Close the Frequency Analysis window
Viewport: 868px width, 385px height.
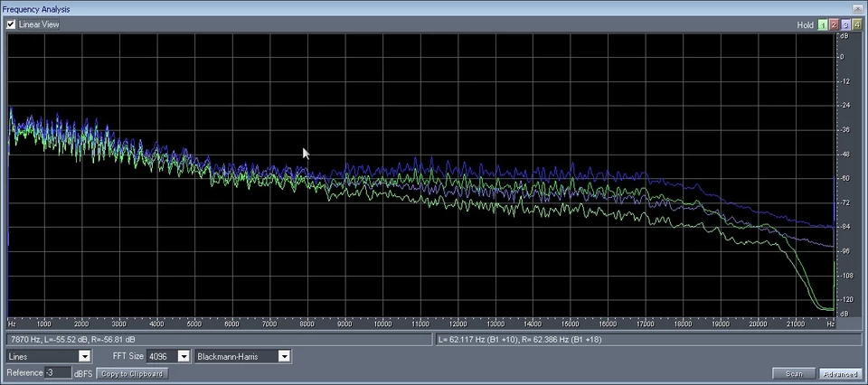point(857,8)
